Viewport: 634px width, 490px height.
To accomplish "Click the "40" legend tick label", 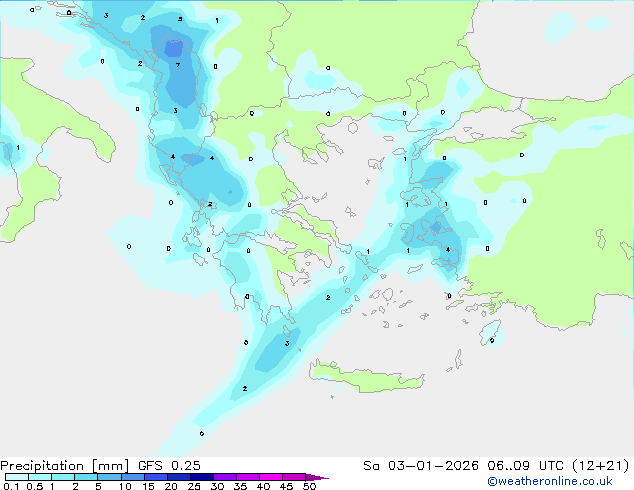I will [x=263, y=486].
